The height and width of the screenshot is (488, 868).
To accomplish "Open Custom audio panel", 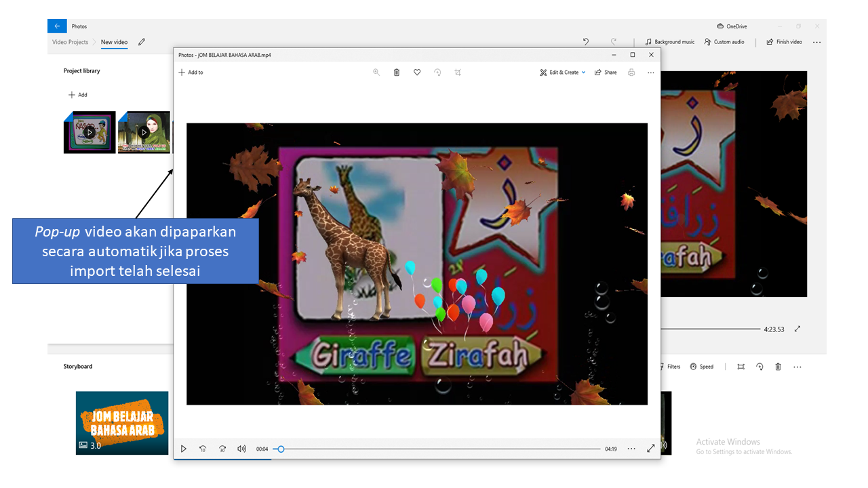I will 724,42.
